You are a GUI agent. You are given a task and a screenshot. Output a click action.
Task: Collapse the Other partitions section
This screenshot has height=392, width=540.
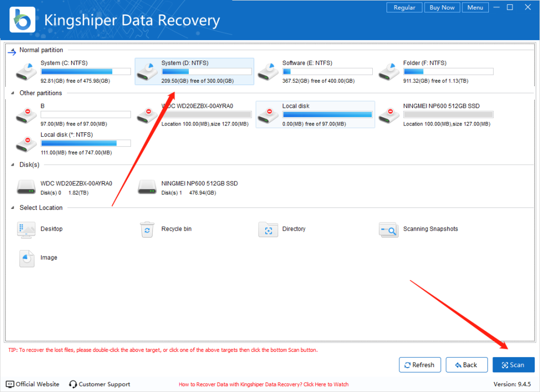[13, 93]
